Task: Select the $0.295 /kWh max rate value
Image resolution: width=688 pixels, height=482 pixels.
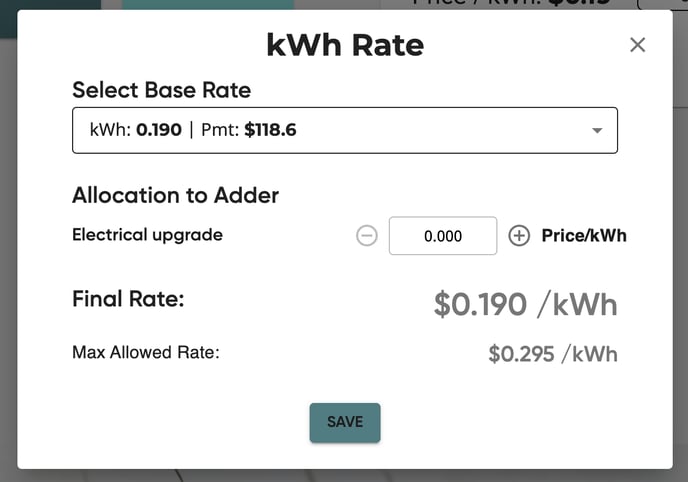Action: [553, 354]
